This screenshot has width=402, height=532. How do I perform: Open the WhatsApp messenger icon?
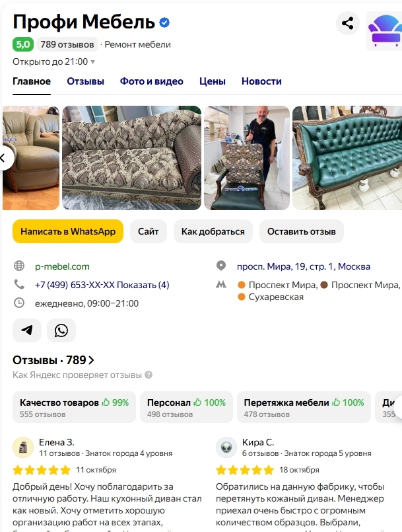click(61, 330)
